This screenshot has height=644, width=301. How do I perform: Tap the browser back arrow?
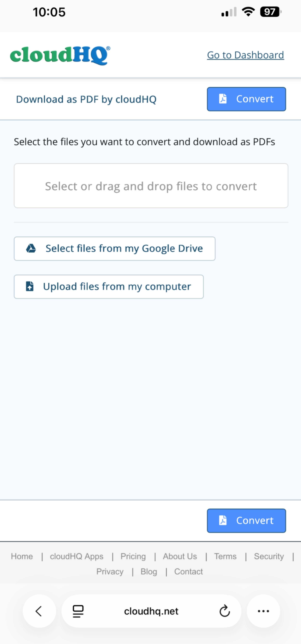(x=39, y=611)
